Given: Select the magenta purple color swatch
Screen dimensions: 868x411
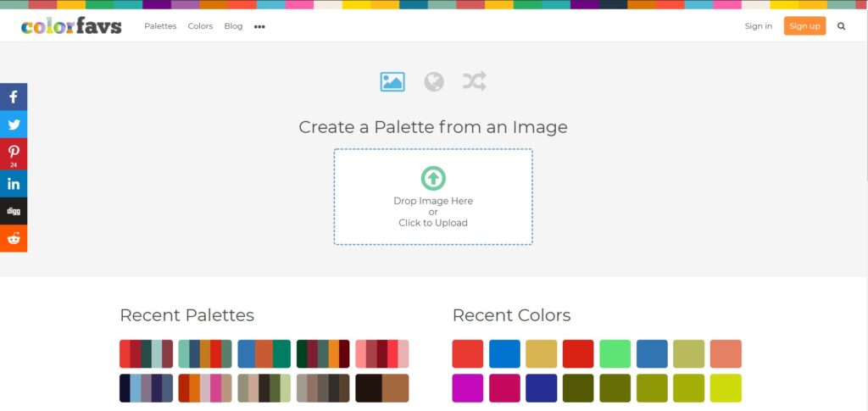Looking at the screenshot, I should pos(468,388).
